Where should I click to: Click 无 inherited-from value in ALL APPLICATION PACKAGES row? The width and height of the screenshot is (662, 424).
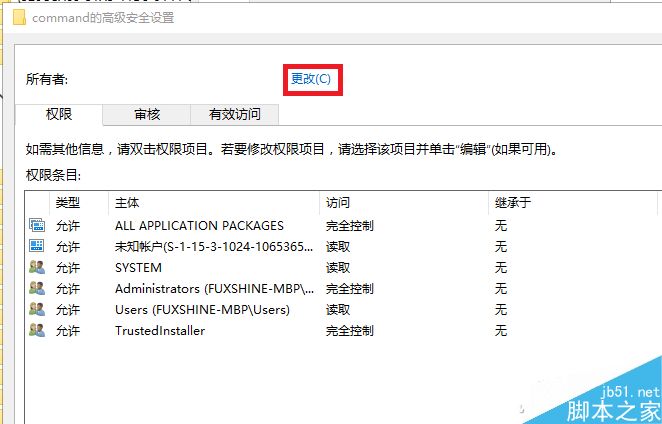pos(501,226)
